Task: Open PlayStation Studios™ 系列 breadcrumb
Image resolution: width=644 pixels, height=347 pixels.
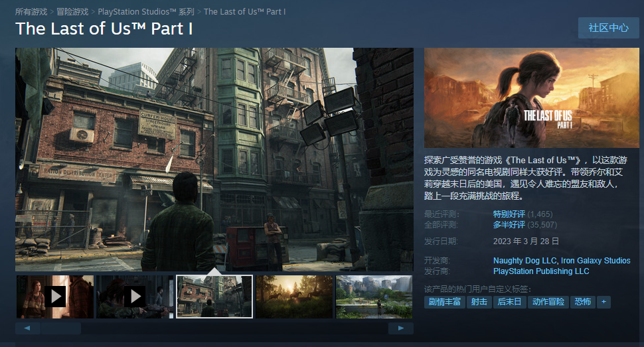Action: (x=146, y=12)
